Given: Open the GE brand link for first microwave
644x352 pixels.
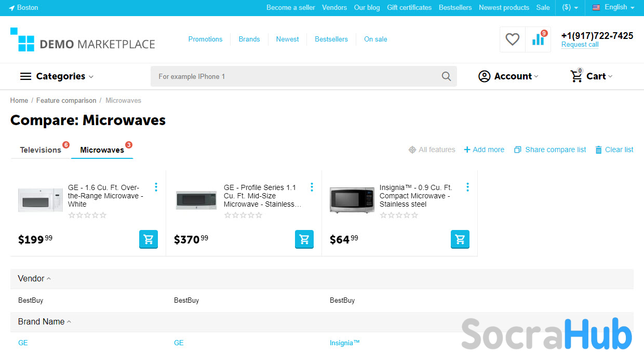Looking at the screenshot, I should tap(23, 343).
